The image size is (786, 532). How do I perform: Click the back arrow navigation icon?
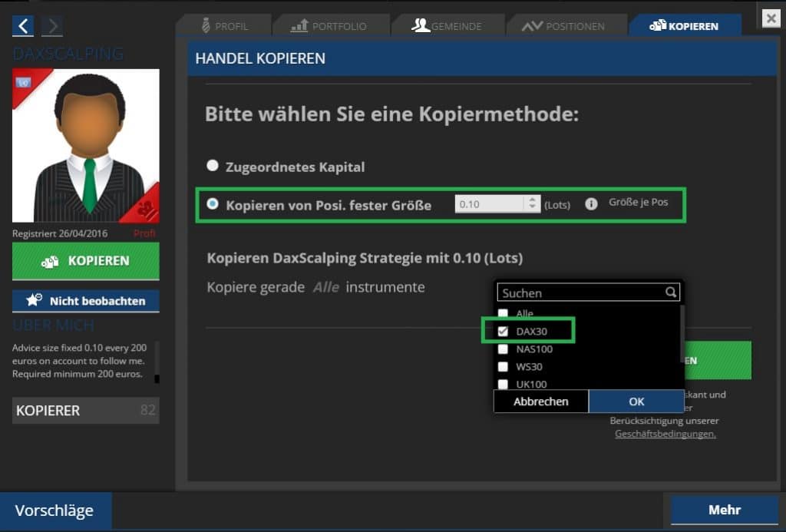pyautogui.click(x=23, y=26)
